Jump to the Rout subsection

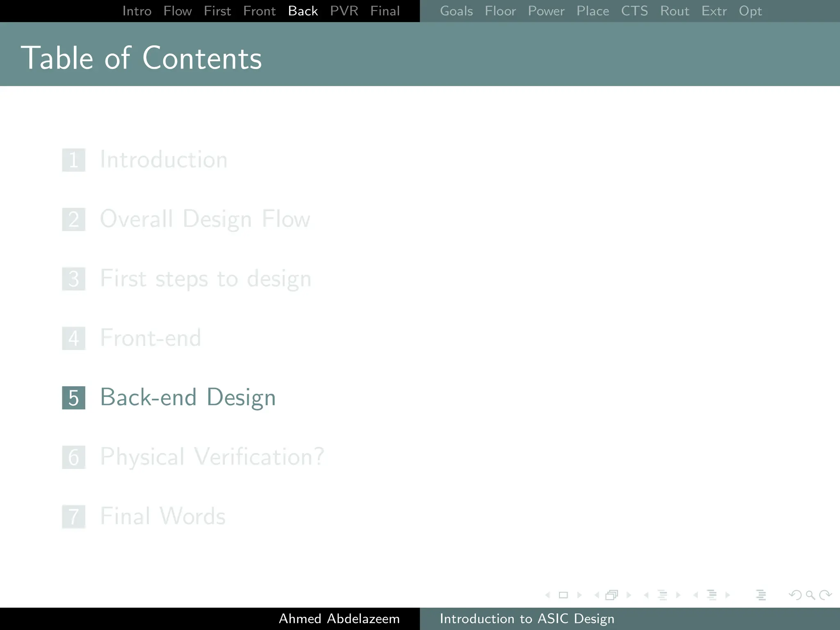[x=675, y=11]
